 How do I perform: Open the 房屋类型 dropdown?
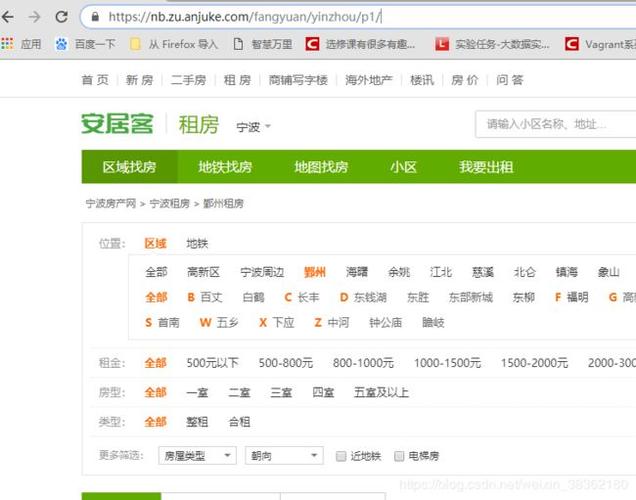197,456
